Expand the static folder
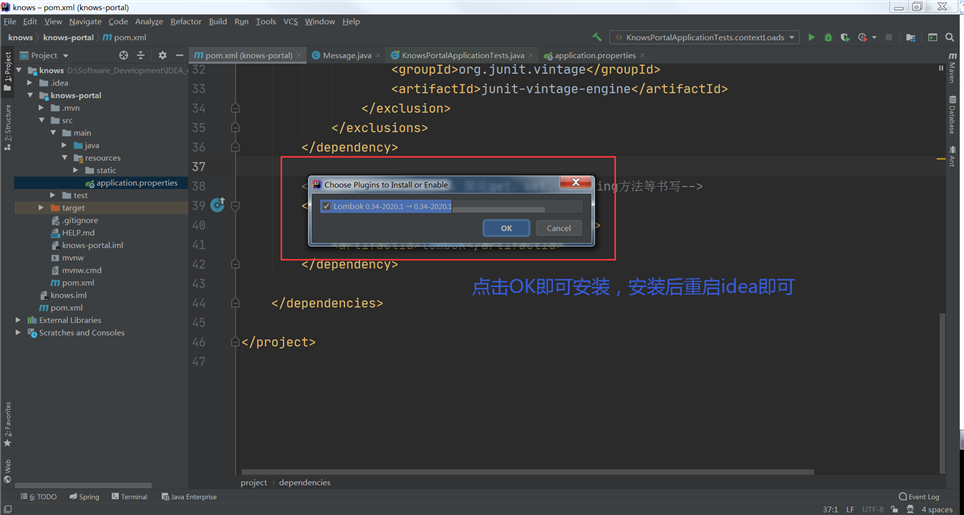This screenshot has width=964, height=515. point(76,170)
